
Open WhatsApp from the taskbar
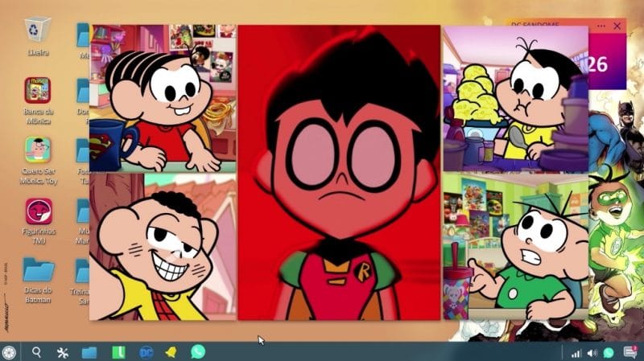[x=198, y=352]
